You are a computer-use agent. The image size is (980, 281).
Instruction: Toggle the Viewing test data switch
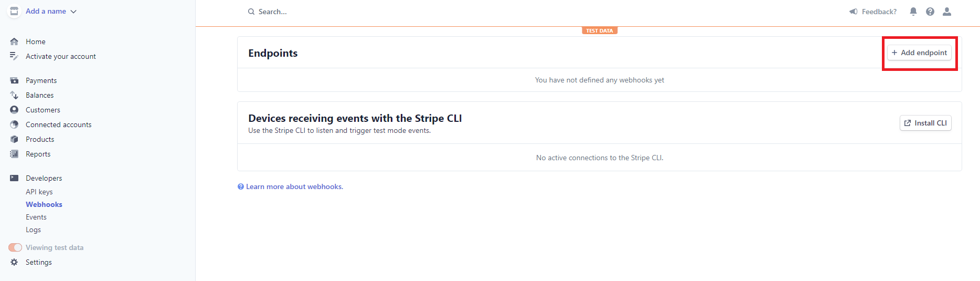tap(15, 247)
